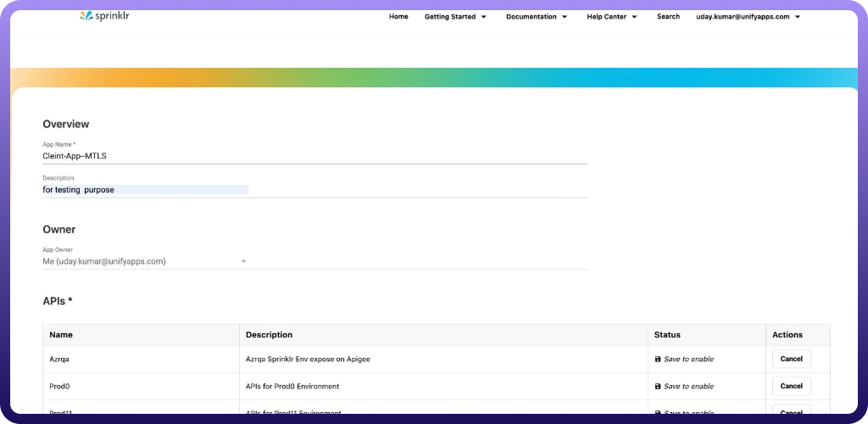Viewport: 868px width, 424px height.
Task: Select the Azrqa row name
Action: coord(59,360)
